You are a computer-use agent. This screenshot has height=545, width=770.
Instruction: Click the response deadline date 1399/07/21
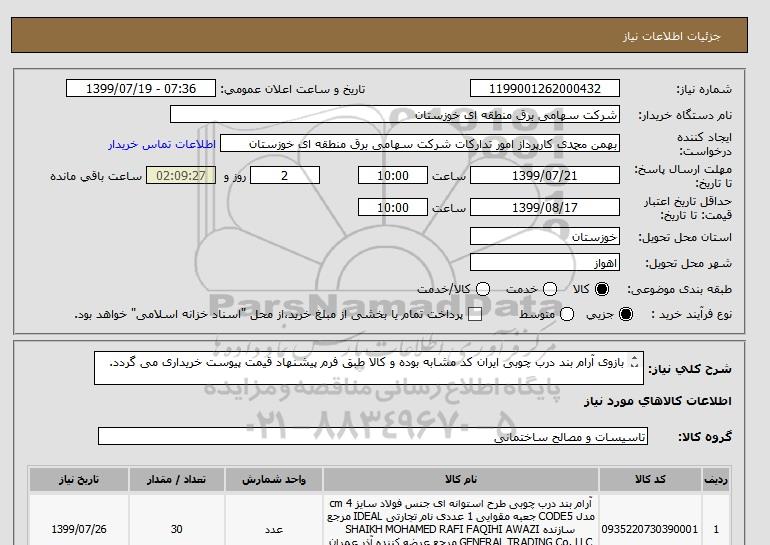[545, 175]
